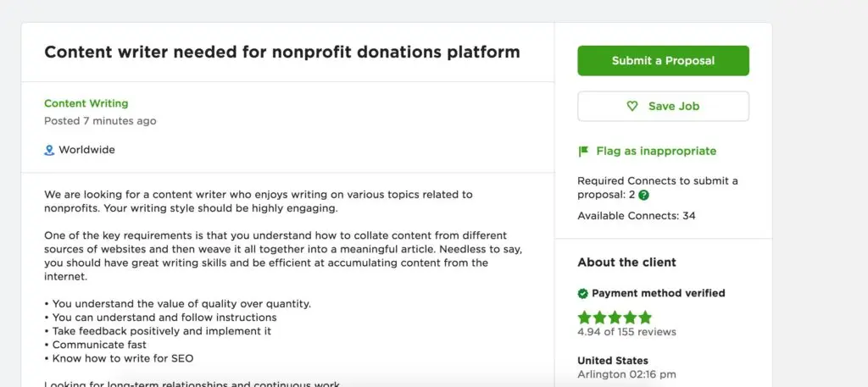Viewport: 868px width, 387px height.
Task: Click the Worldwide location pin icon
Action: pos(49,150)
